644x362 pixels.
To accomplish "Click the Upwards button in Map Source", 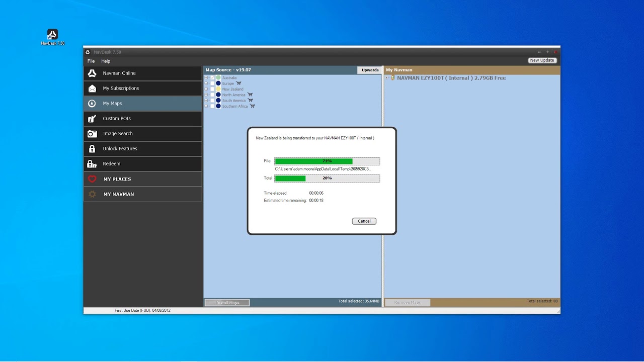I will pyautogui.click(x=370, y=70).
